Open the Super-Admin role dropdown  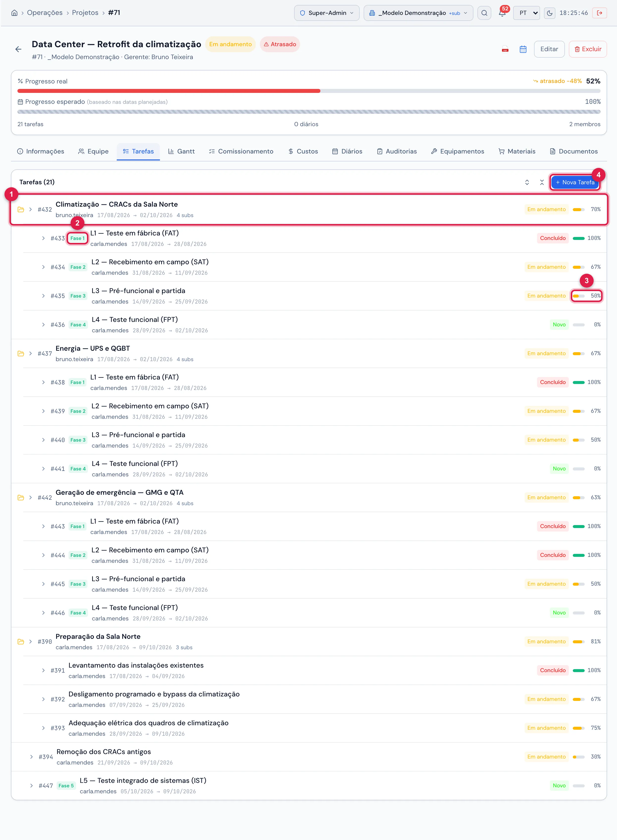coord(327,13)
